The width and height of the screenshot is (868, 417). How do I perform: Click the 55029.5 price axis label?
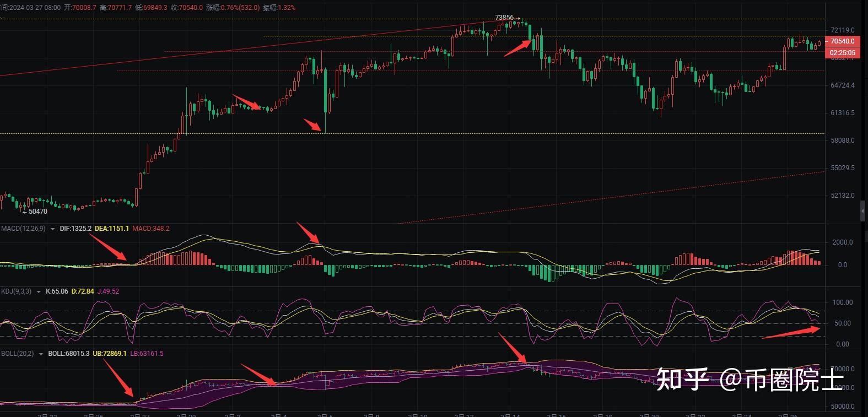tap(843, 168)
